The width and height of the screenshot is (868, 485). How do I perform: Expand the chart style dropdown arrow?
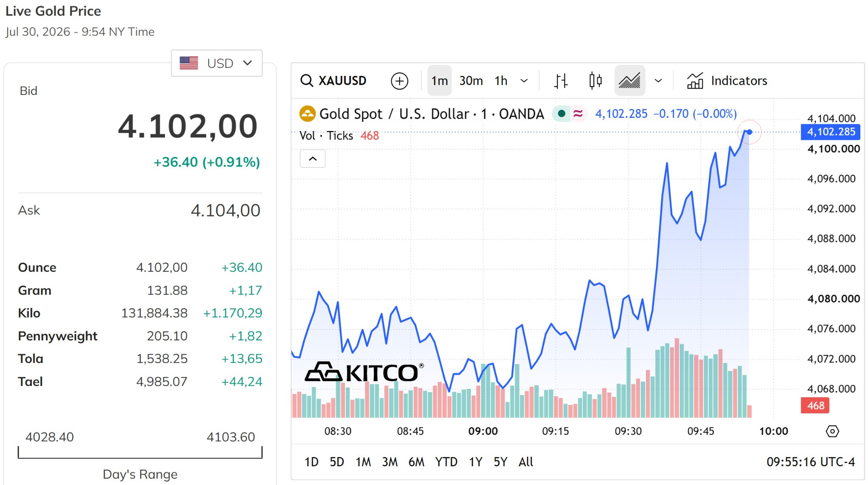(x=658, y=81)
